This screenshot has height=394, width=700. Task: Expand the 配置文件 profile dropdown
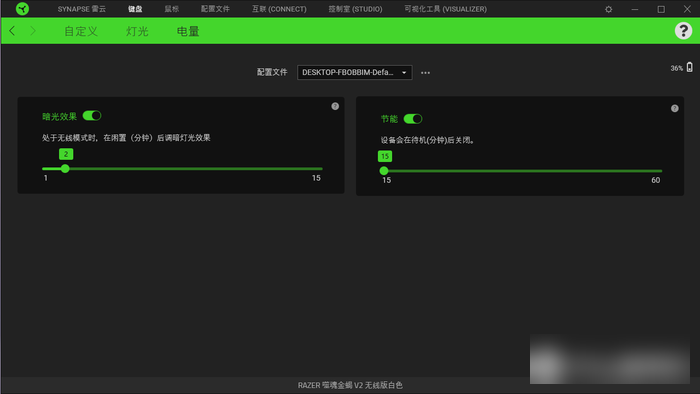click(354, 72)
